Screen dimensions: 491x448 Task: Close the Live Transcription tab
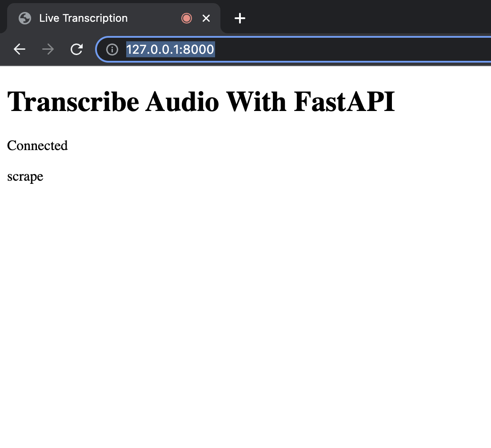pos(206,18)
